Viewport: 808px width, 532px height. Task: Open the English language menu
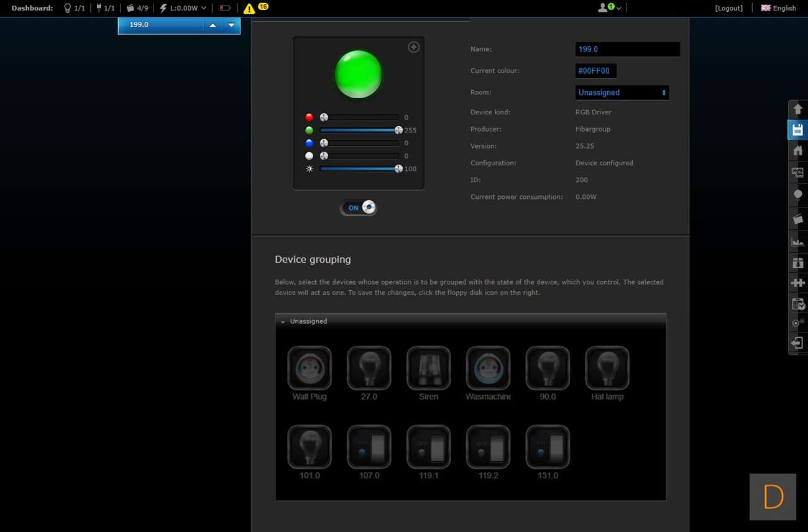(778, 8)
